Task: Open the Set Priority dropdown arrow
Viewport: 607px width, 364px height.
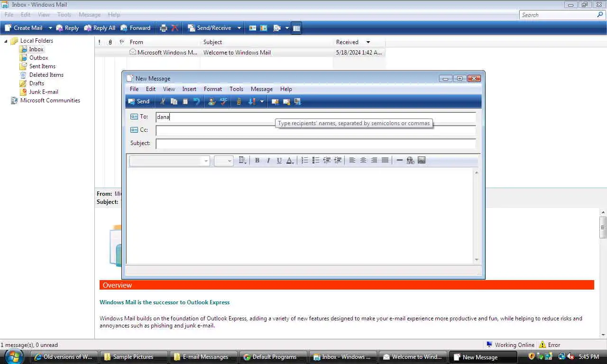Action: (262, 101)
